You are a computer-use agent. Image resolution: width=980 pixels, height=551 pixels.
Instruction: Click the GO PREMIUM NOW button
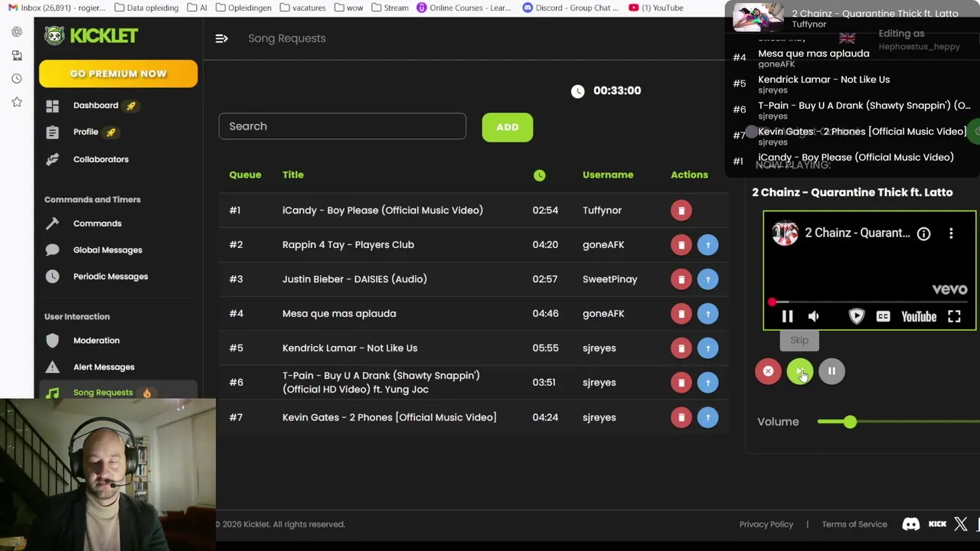(x=118, y=73)
